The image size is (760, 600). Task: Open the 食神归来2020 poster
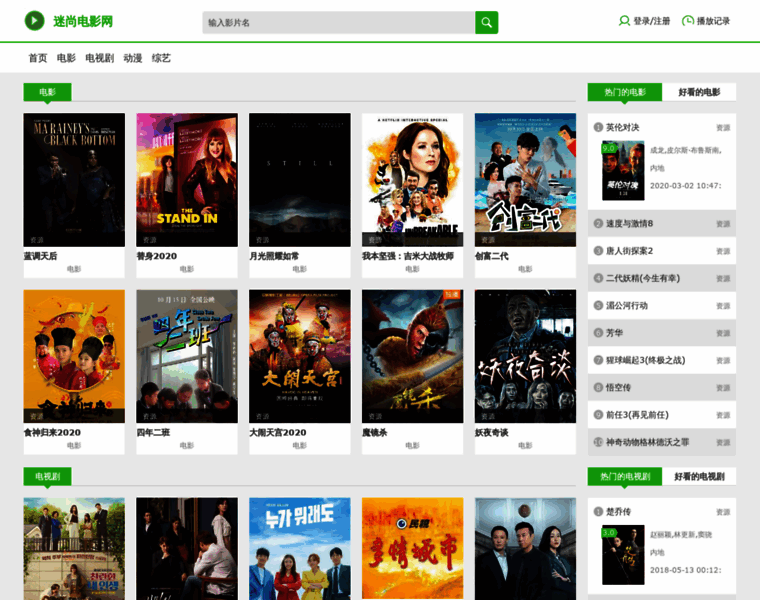click(74, 356)
